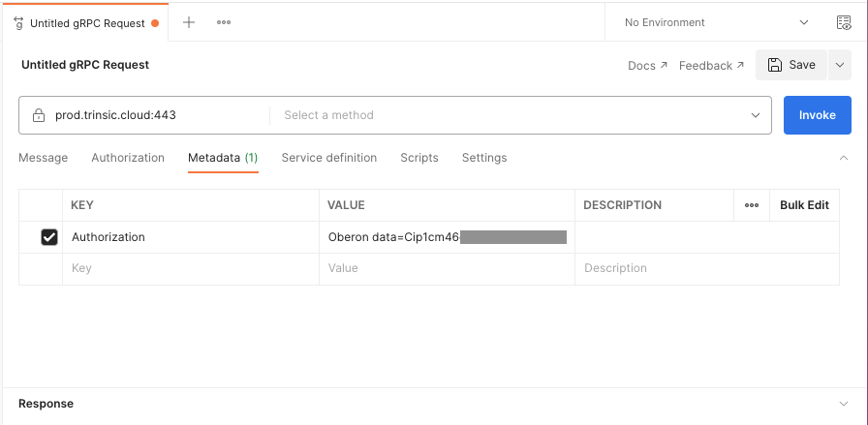Expand the Save options arrow

840,65
